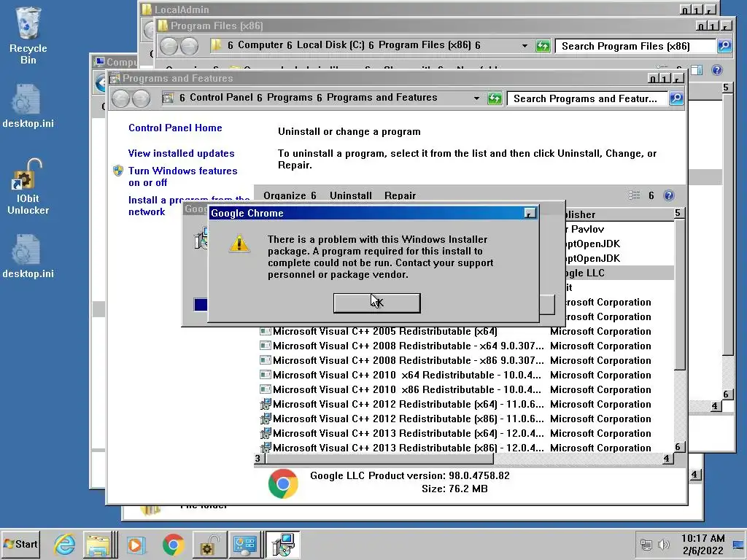This screenshot has width=747, height=560.
Task: Select Visual C++ 2012 Redistributable (x64) row
Action: click(x=467, y=404)
